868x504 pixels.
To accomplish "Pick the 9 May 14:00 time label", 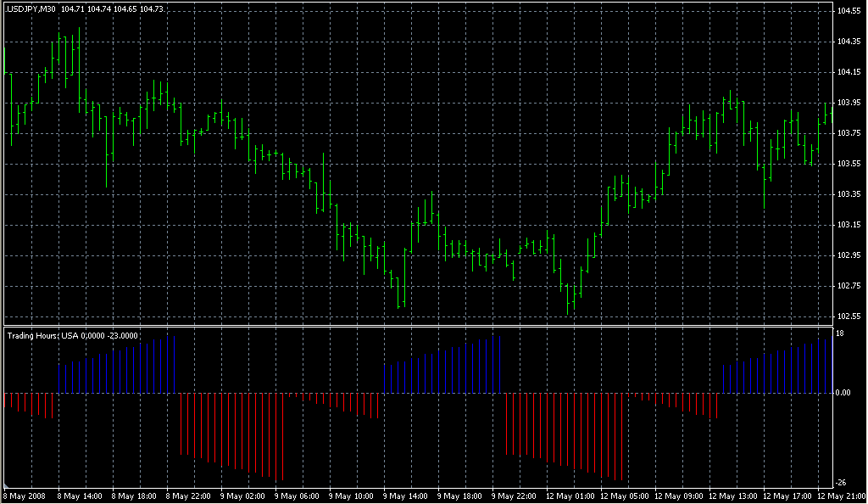I will [x=405, y=496].
